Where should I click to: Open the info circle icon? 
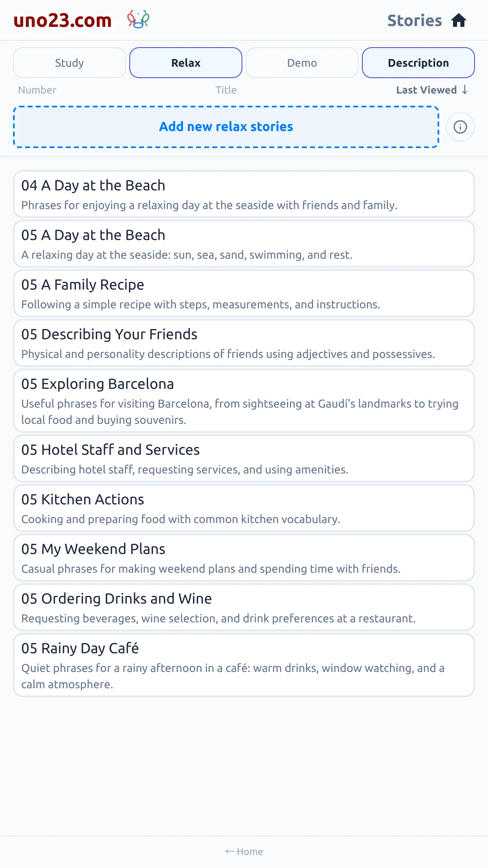coord(460,127)
